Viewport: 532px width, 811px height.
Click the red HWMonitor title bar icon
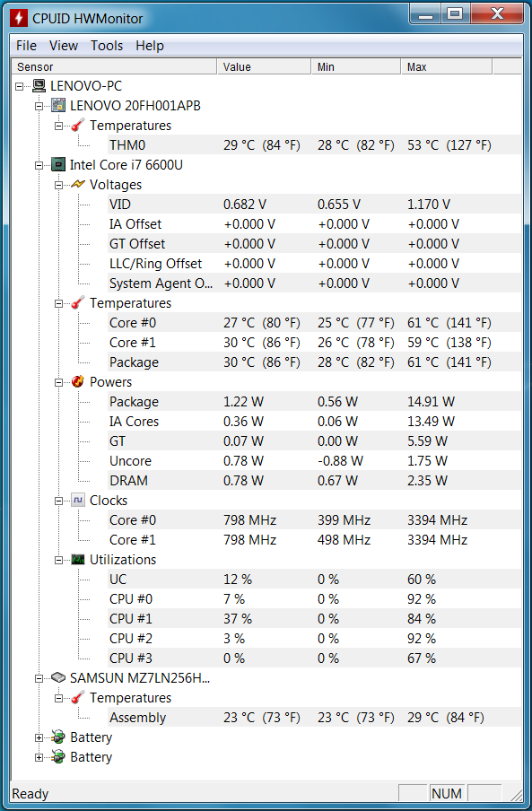[19, 18]
